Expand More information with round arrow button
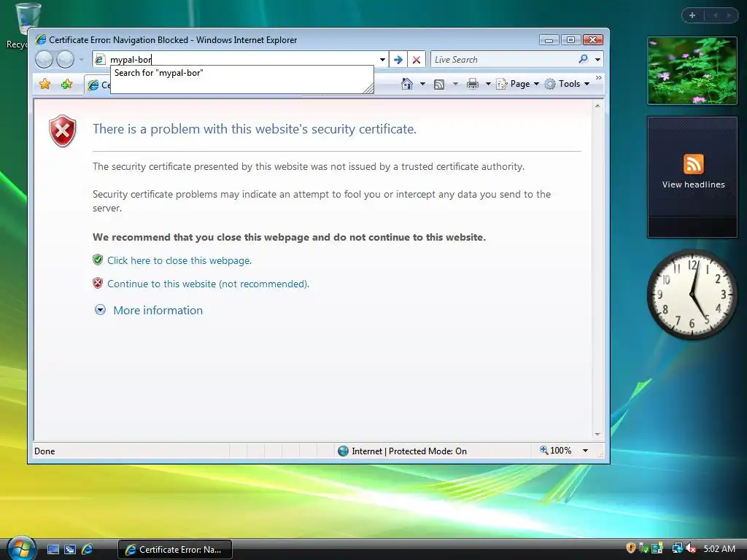The image size is (747, 560). pos(100,310)
